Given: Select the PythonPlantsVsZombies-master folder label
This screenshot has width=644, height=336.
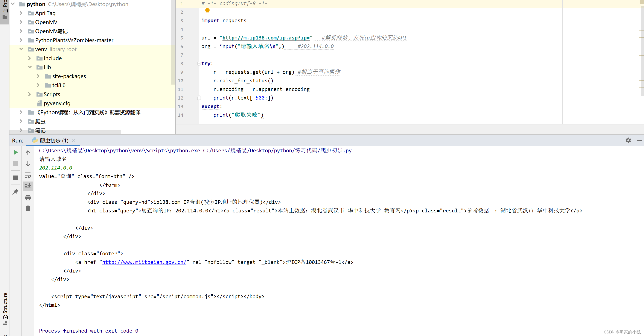Looking at the screenshot, I should (74, 40).
